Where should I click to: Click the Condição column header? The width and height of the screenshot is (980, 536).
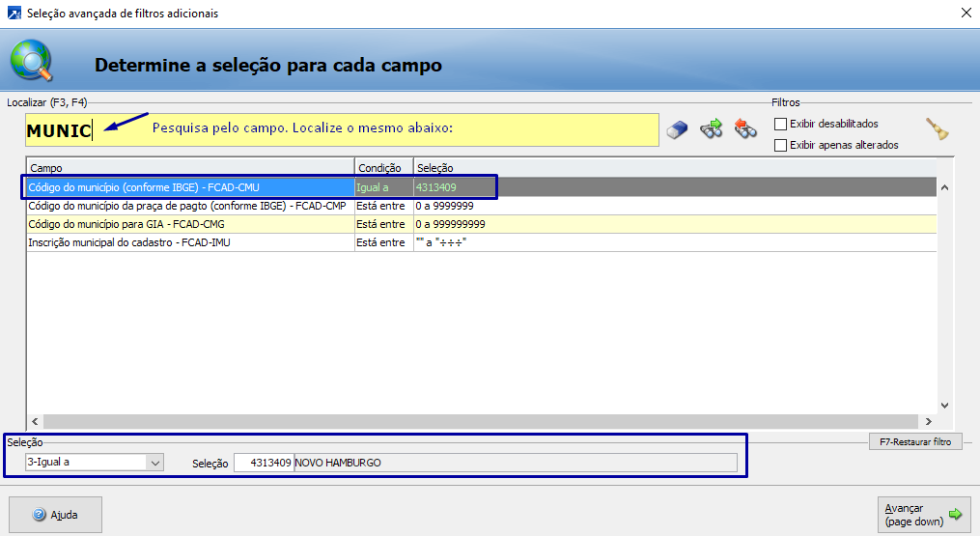click(x=383, y=168)
